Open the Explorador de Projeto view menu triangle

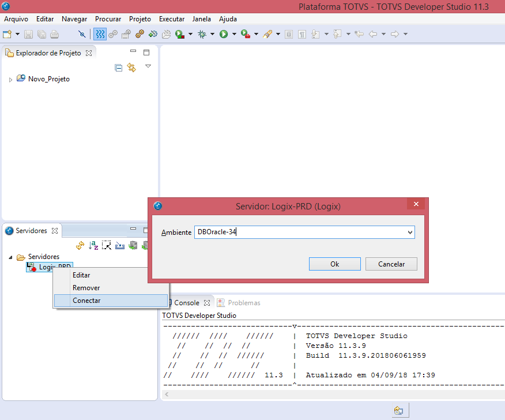[x=148, y=66]
